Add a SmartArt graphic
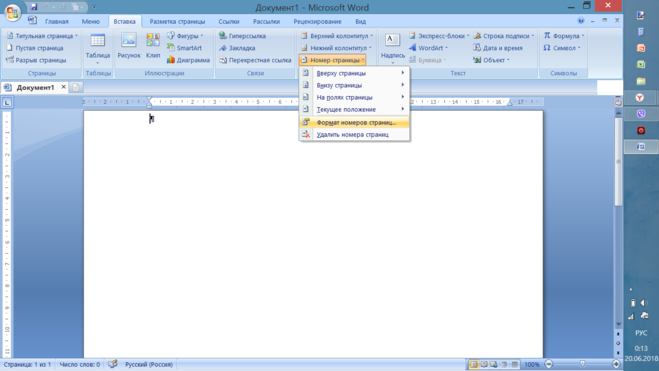This screenshot has height=371, width=659. [x=184, y=48]
